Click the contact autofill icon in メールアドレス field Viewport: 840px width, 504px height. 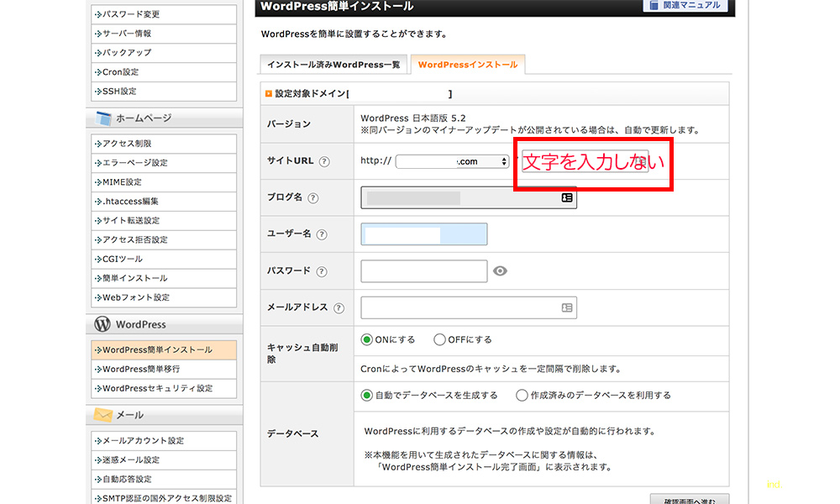click(x=567, y=307)
